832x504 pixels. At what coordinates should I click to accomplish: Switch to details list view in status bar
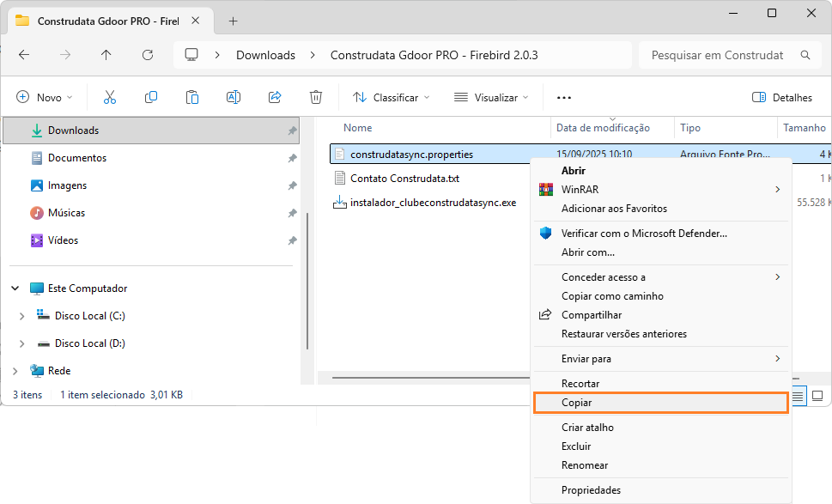[798, 397]
